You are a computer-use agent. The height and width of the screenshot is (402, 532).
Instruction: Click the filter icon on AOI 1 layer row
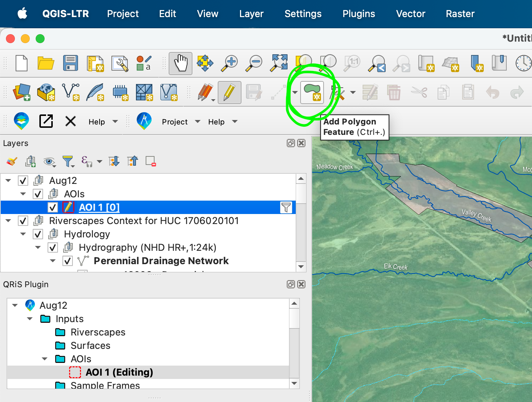pos(286,207)
